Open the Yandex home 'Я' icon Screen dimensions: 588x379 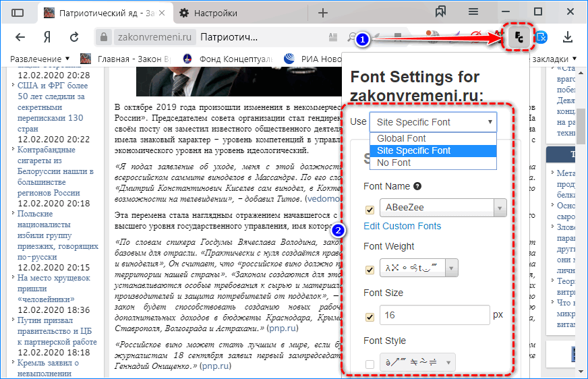point(48,37)
